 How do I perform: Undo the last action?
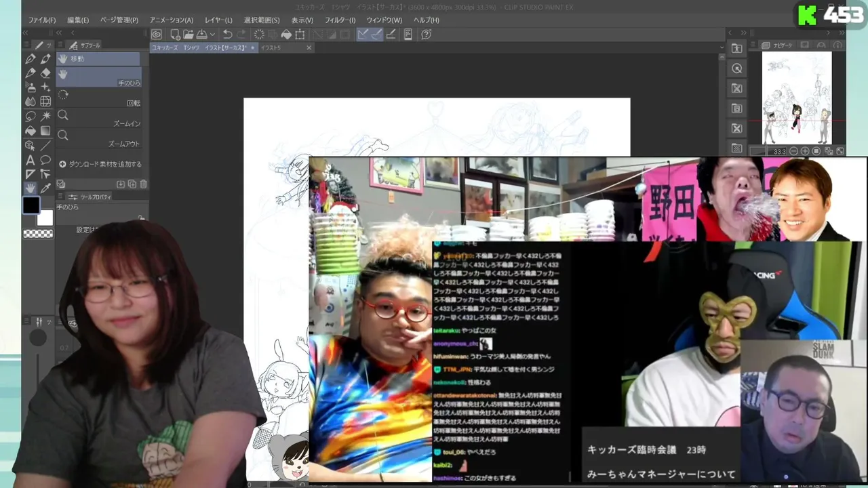(x=228, y=35)
